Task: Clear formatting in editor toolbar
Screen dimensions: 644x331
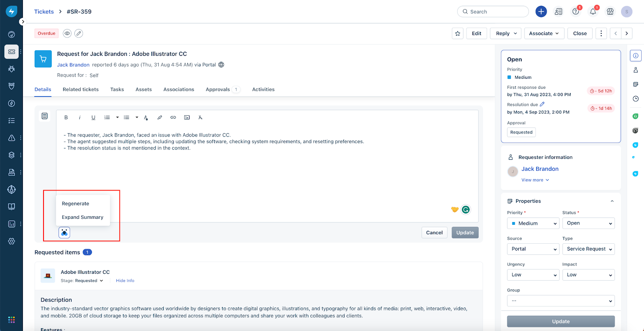Action: (200, 117)
